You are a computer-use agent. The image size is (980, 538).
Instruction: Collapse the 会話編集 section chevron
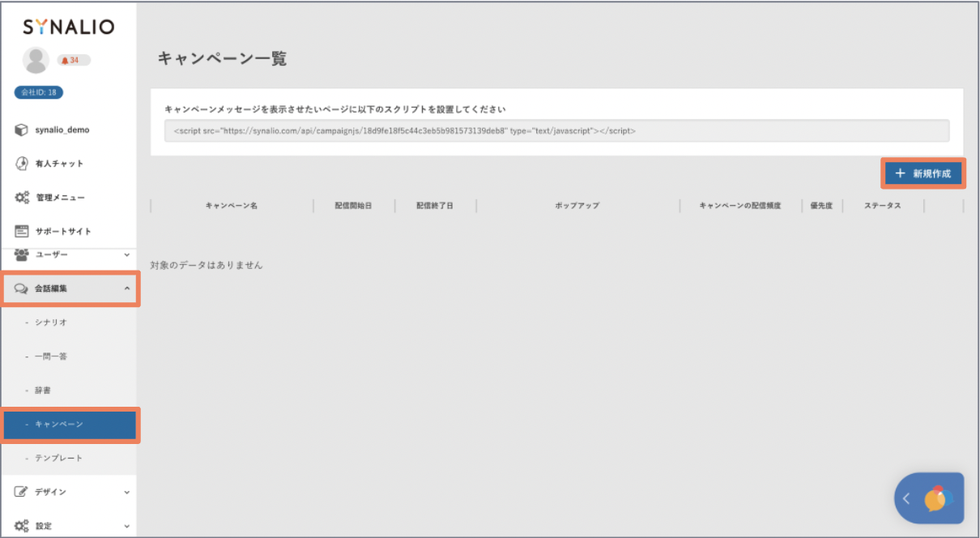click(x=126, y=288)
